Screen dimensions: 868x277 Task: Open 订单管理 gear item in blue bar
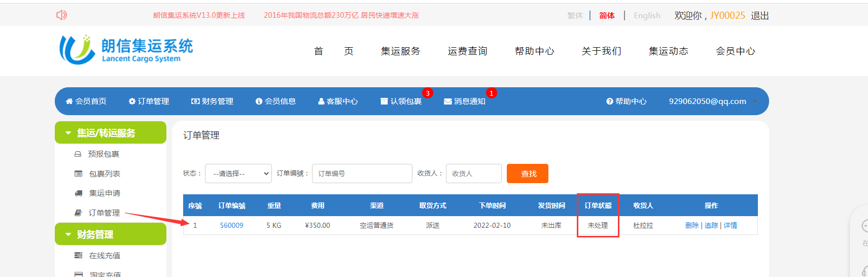pos(149,101)
